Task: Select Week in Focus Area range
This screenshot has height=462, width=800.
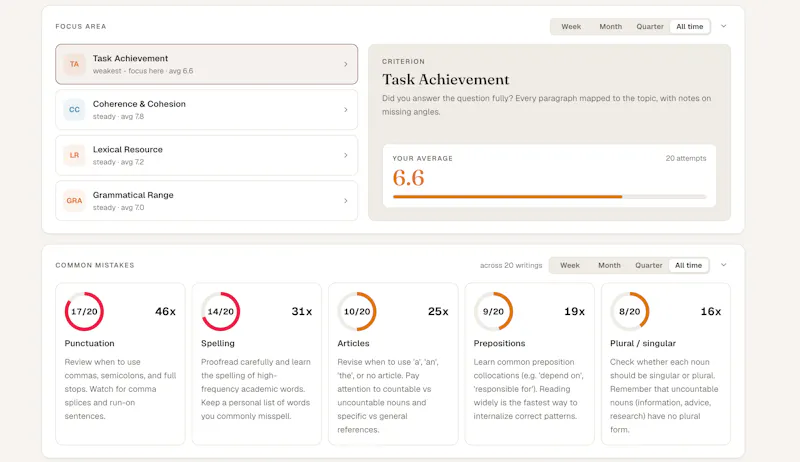Action: coord(571,27)
